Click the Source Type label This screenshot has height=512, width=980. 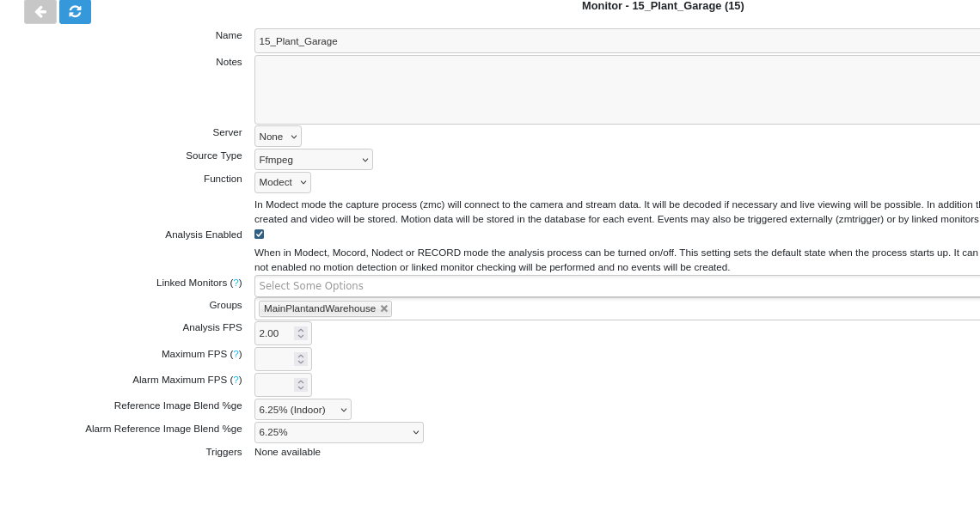point(214,155)
